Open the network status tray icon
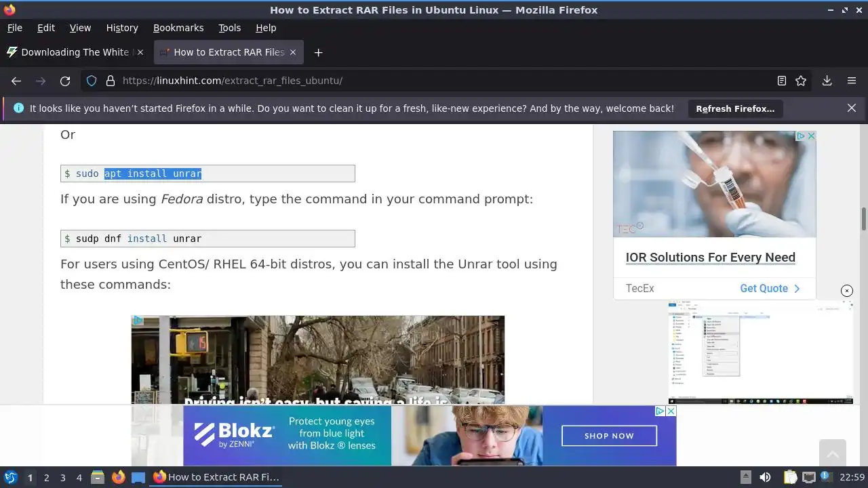 pyautogui.click(x=808, y=477)
